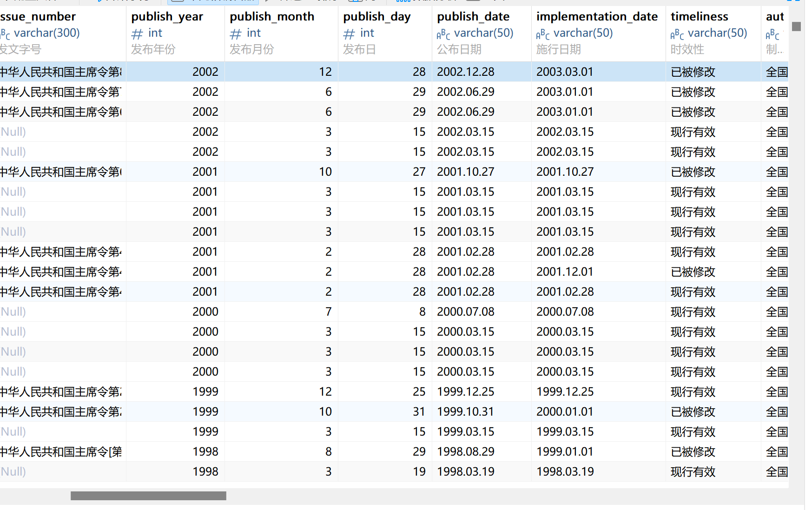Select implementation_date cell 2000.01.01
812x510 pixels.
tap(599, 411)
